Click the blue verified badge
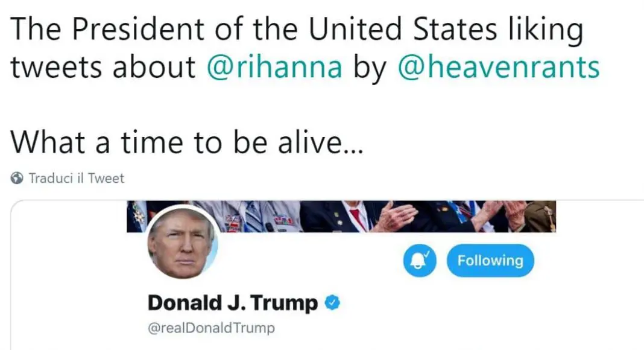This screenshot has height=350, width=644. pos(332,303)
